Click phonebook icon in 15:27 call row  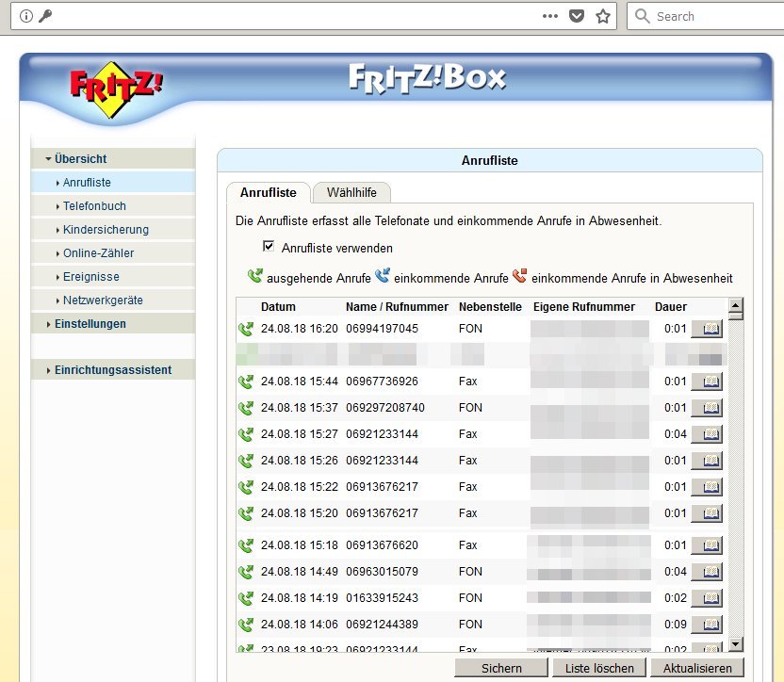pos(707,434)
